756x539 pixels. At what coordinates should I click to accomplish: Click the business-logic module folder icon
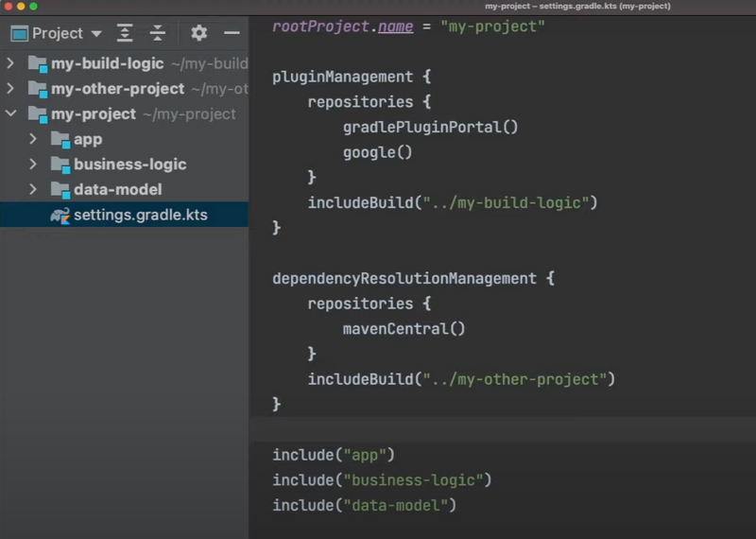pyautogui.click(x=60, y=165)
